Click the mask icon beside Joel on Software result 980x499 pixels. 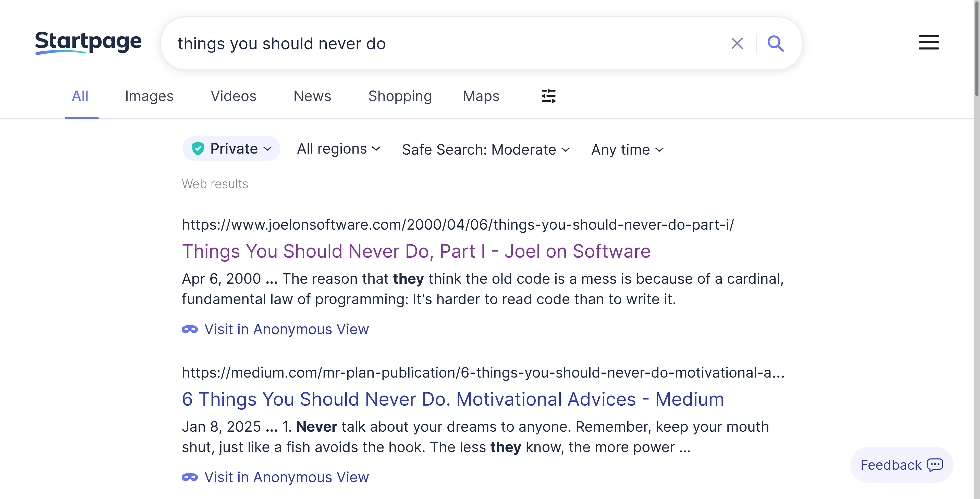pos(190,329)
